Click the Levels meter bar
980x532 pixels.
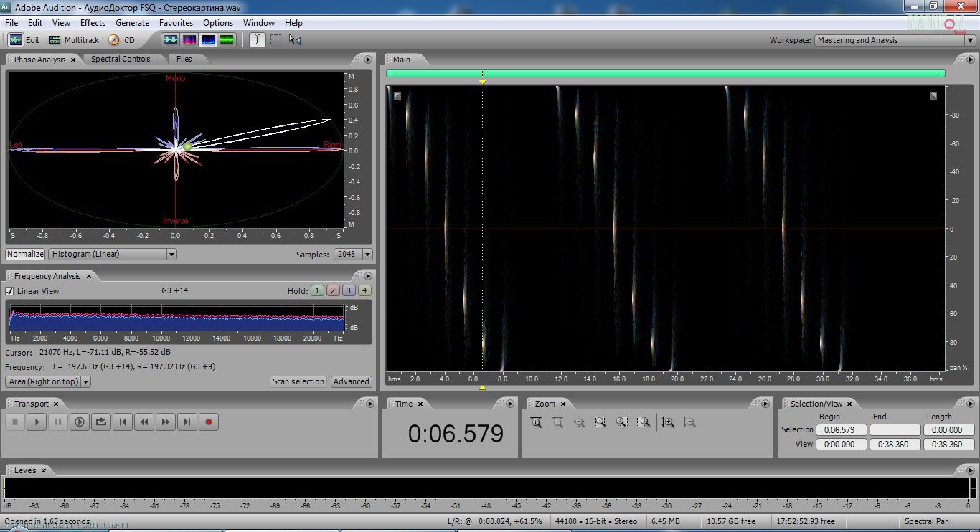tap(488, 489)
